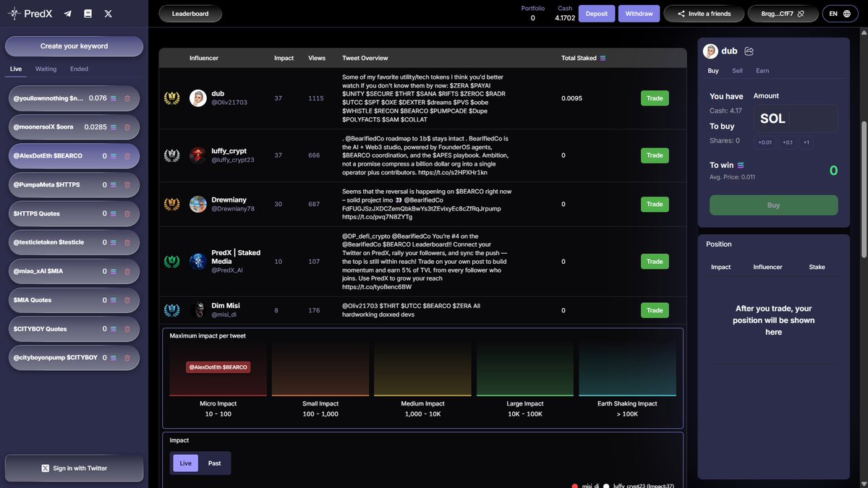Click the red @AlexDotEth $BEARCO tag in chart
The image size is (868, 488).
[x=218, y=367]
